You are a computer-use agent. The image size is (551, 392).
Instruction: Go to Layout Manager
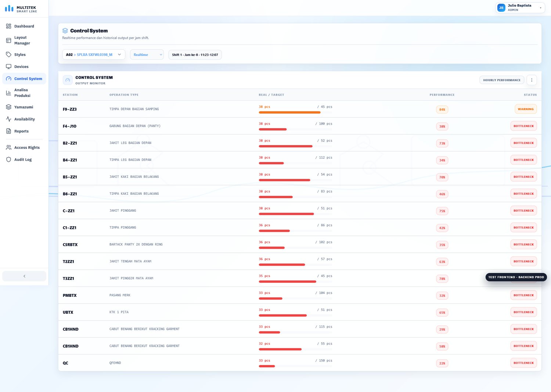24,40
